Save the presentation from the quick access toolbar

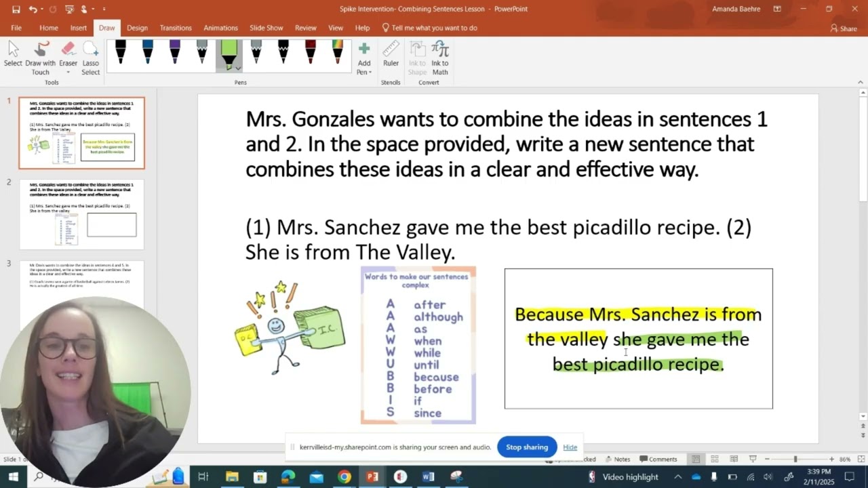[x=16, y=9]
